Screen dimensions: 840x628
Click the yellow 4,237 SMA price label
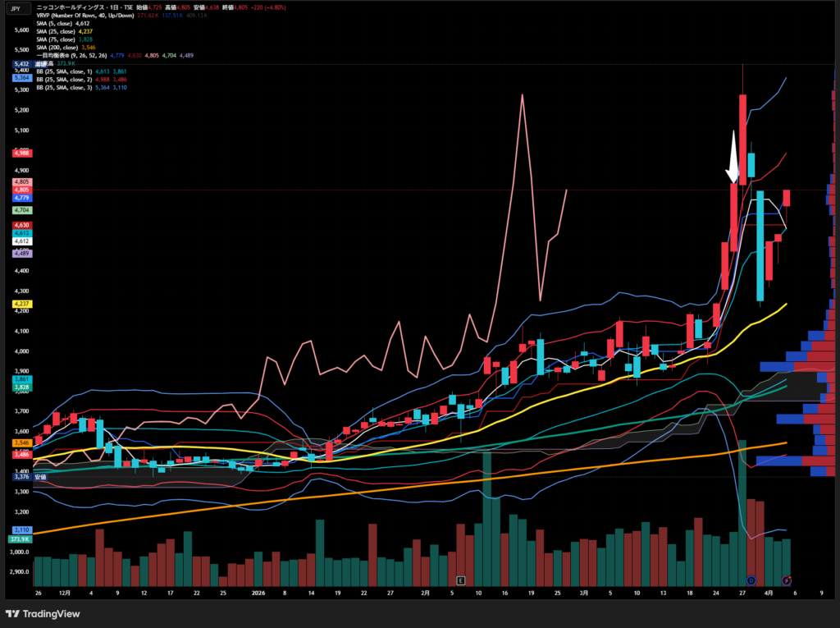[21, 304]
